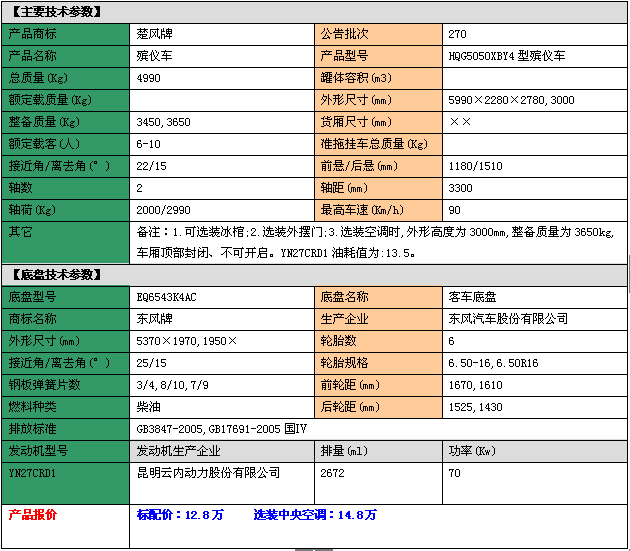Click the 轴数 label
Screen dimensions: 630x551
tap(20, 188)
